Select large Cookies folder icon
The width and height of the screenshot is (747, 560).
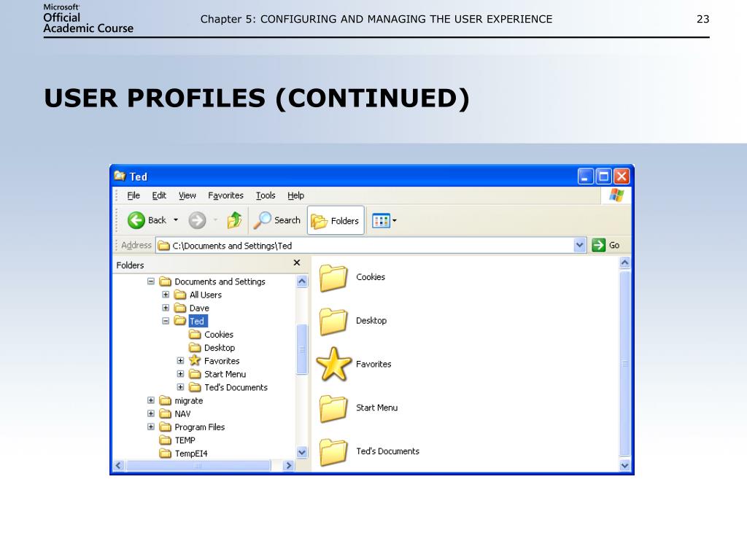tap(333, 278)
